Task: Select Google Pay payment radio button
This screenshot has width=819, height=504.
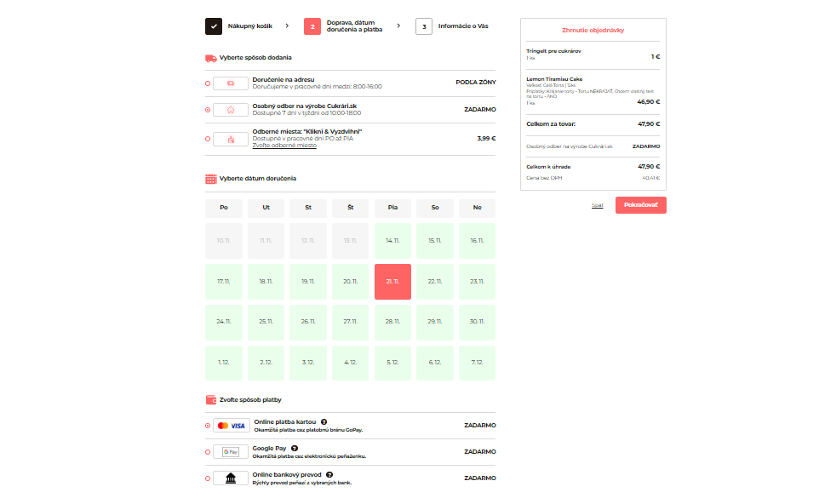Action: 208,452
